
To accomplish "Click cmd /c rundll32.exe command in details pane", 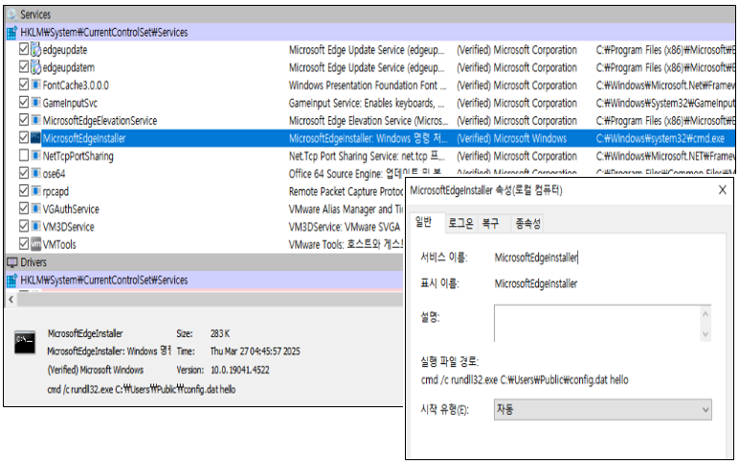I will (x=141, y=389).
